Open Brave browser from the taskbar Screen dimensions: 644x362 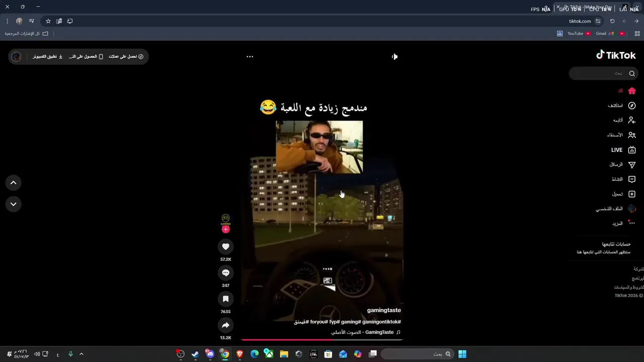(239, 354)
